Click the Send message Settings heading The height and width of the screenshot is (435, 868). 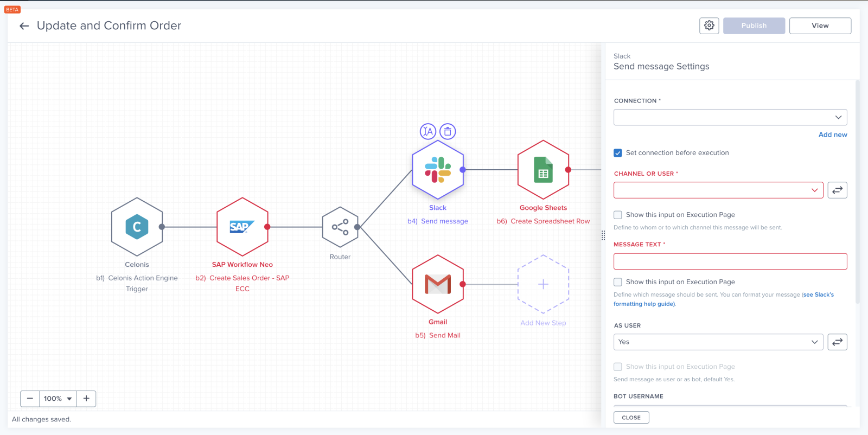[x=661, y=66]
